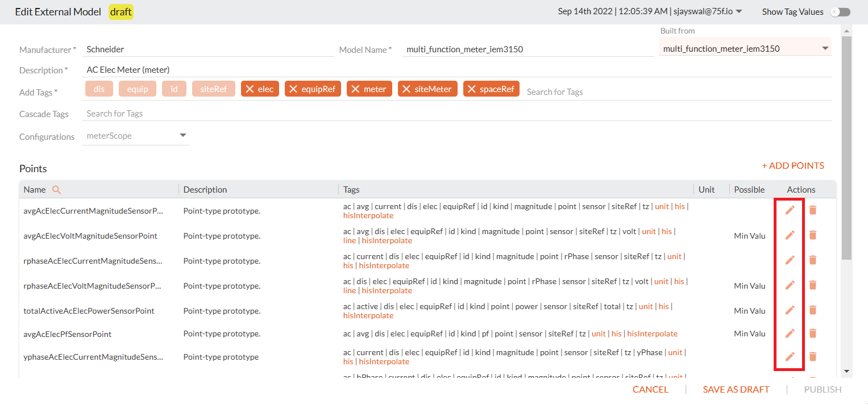Remove the meter tag with its X

point(355,89)
